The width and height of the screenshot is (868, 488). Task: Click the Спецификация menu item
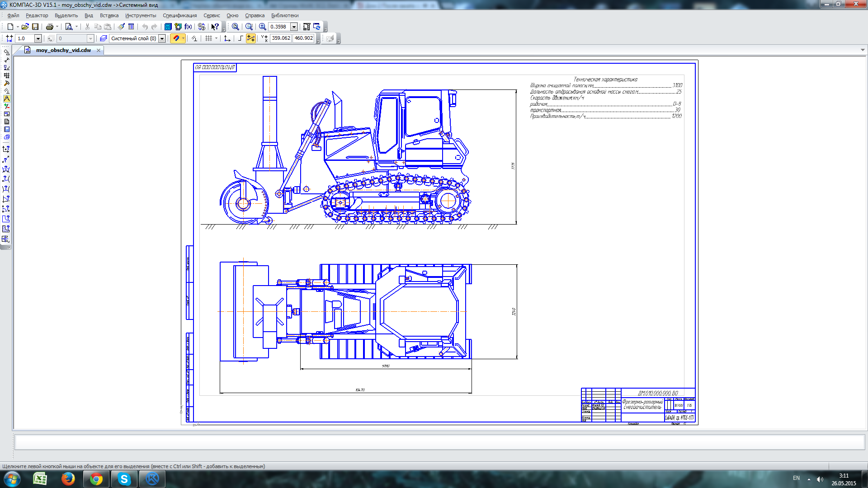pos(182,15)
